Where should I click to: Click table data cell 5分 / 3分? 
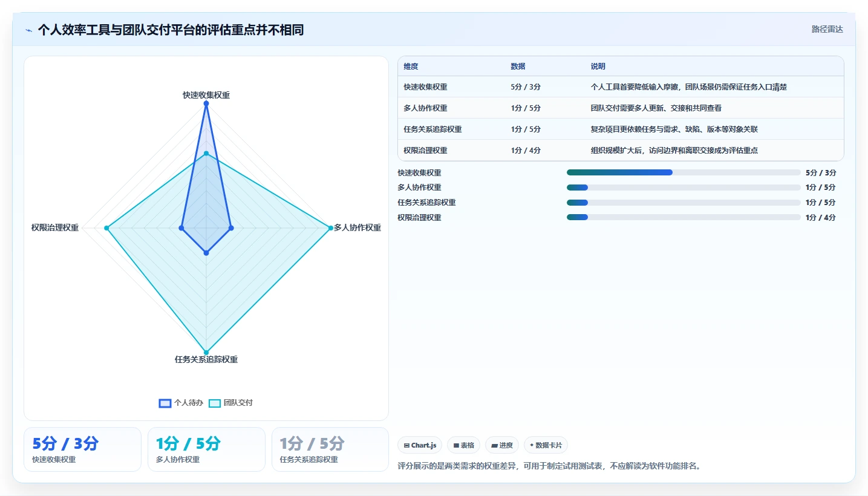tap(526, 87)
